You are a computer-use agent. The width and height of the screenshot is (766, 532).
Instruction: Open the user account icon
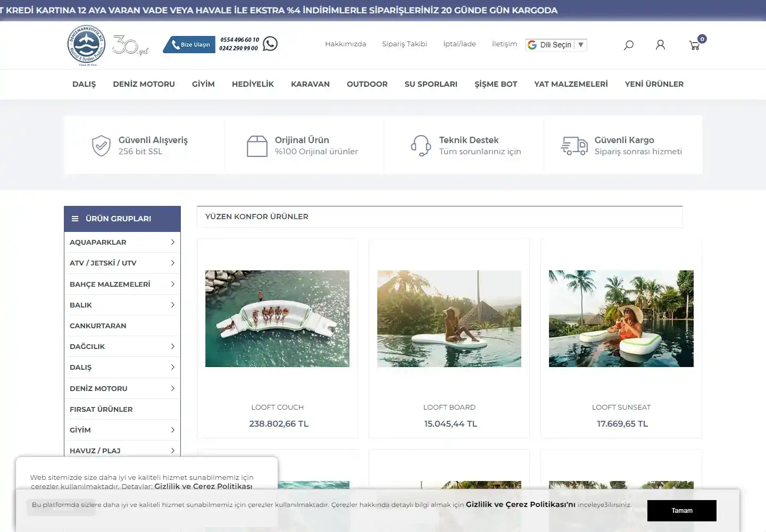tap(660, 45)
